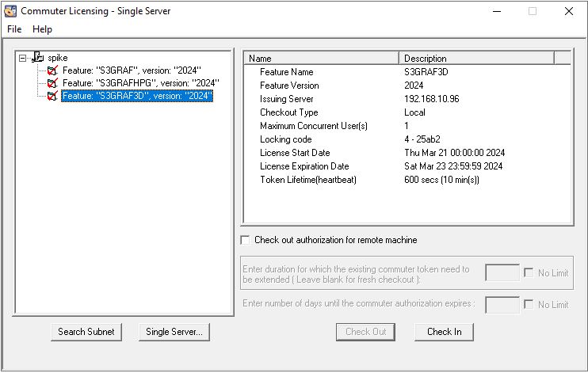The width and height of the screenshot is (588, 373).
Task: Select the Issuing Server row label
Action: point(287,99)
